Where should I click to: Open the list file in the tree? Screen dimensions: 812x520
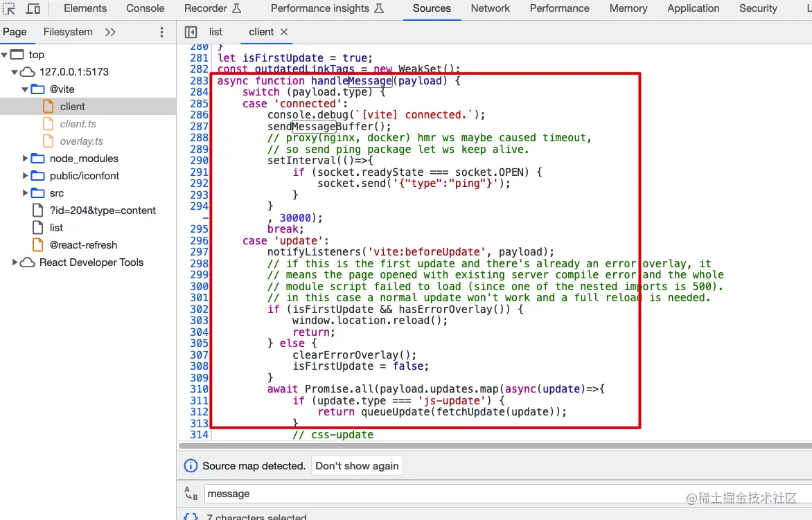tap(56, 228)
